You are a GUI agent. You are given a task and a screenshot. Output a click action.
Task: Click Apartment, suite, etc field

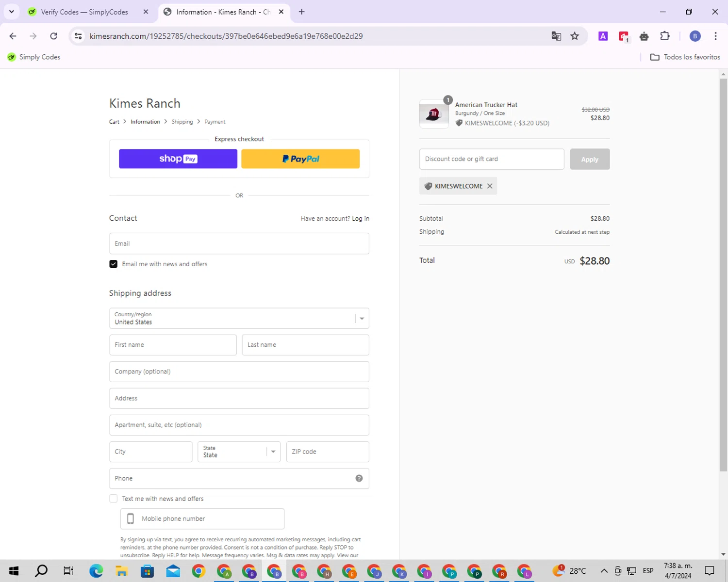pos(239,425)
